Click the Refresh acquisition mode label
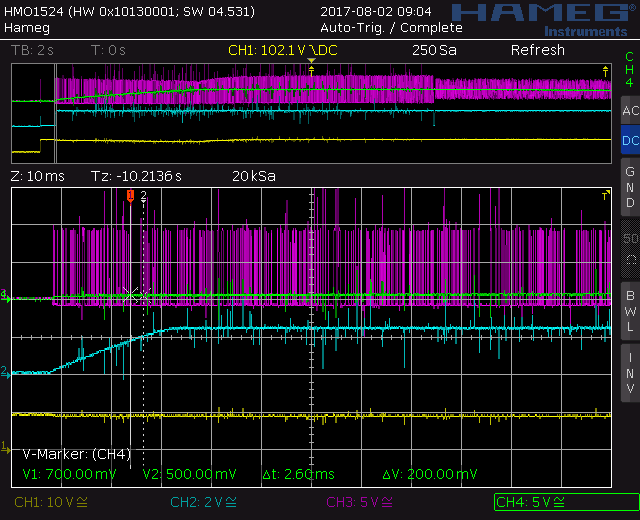Image resolution: width=640 pixels, height=520 pixels. tap(538, 50)
